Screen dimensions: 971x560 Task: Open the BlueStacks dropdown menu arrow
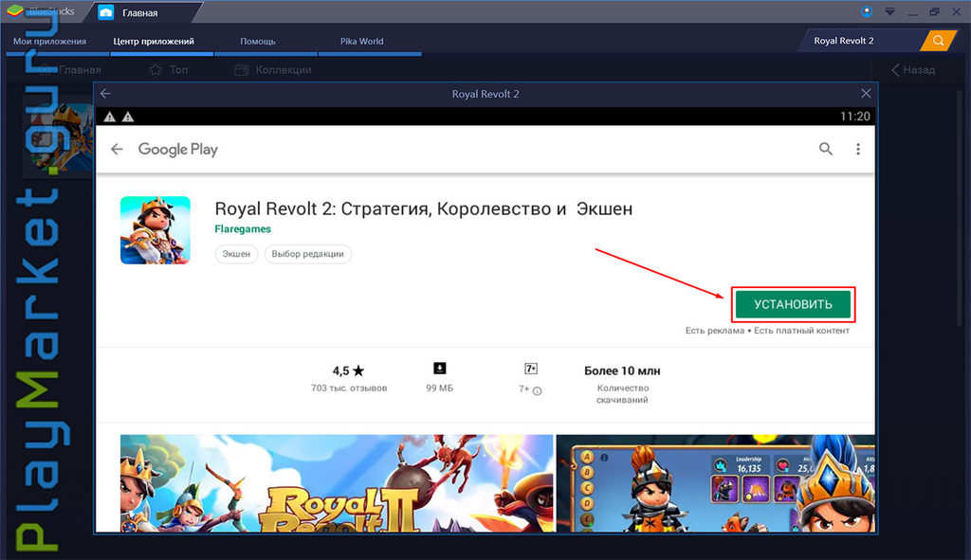pos(889,11)
